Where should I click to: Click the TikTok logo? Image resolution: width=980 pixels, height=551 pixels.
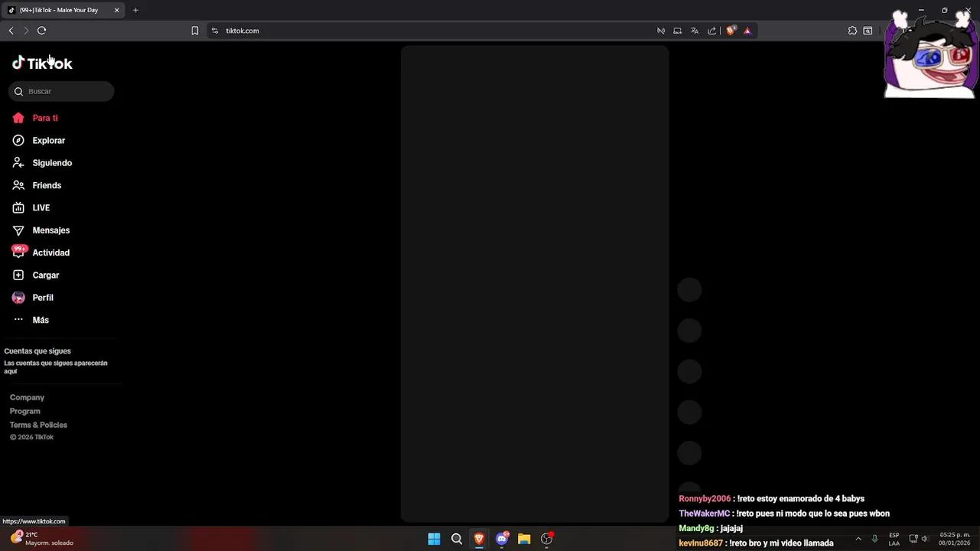pyautogui.click(x=42, y=63)
